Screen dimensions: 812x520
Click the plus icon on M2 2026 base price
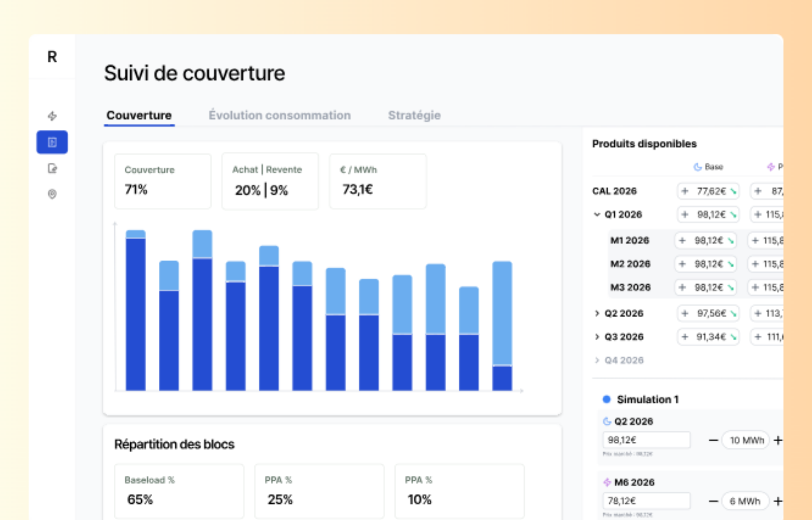point(682,264)
